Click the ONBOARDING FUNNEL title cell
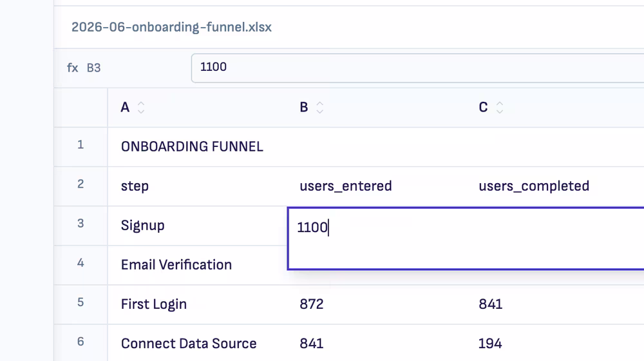Screen dimensions: 644x361 click(197, 147)
